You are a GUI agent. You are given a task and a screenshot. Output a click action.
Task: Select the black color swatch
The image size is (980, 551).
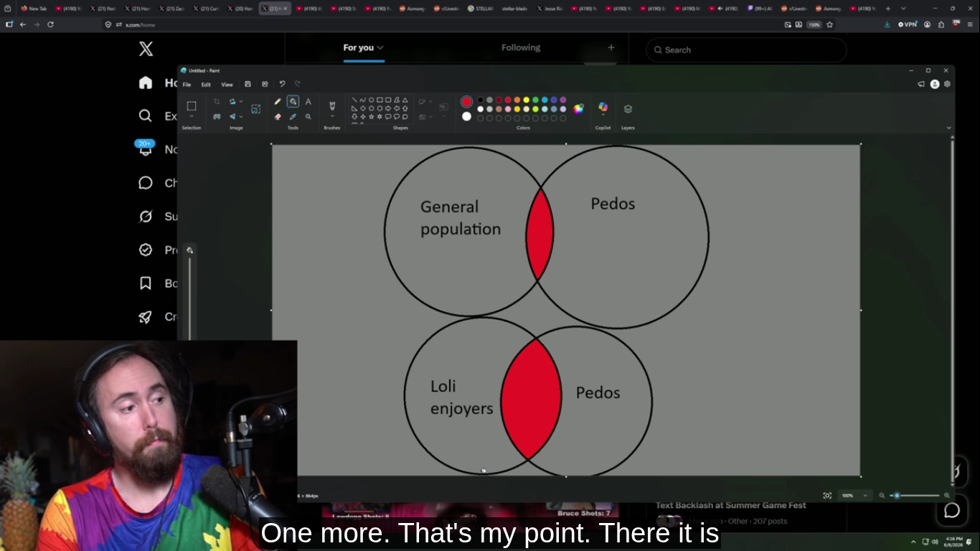coord(481,100)
